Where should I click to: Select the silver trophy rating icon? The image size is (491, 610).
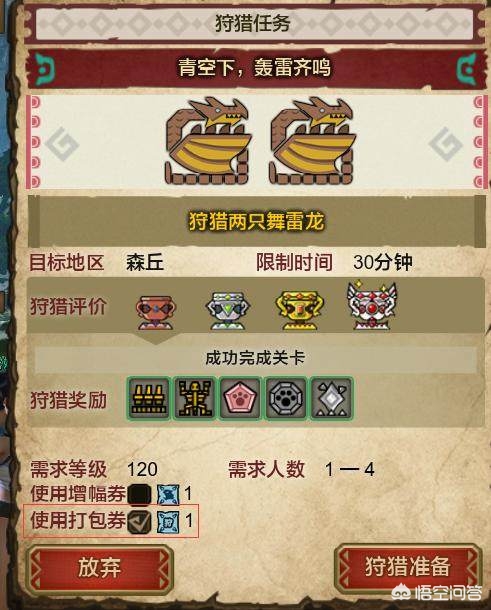pyautogui.click(x=228, y=311)
